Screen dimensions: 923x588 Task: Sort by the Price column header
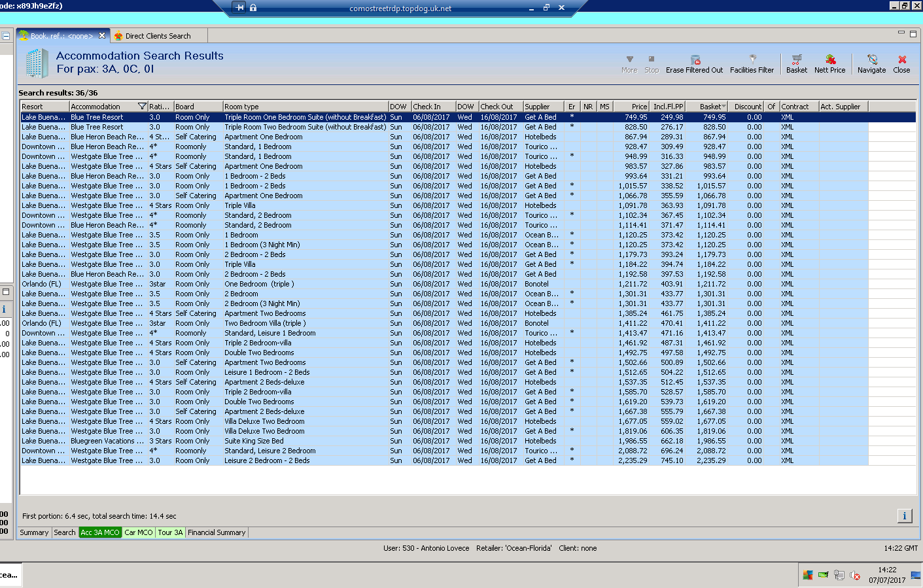pos(631,107)
